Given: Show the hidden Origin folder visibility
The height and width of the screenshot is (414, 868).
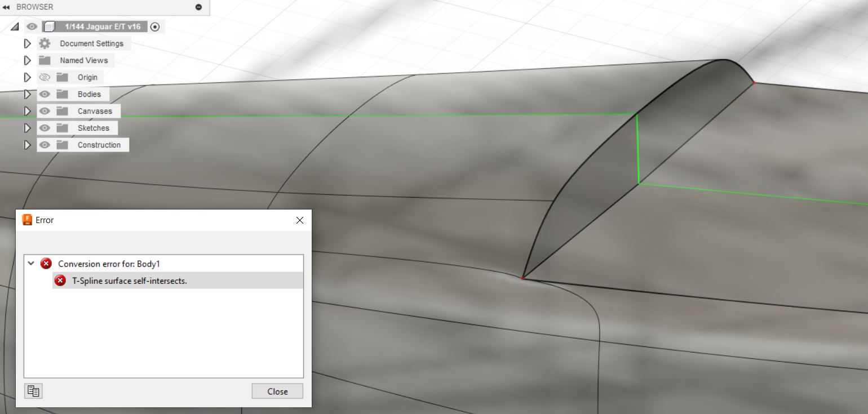Looking at the screenshot, I should pos(45,77).
